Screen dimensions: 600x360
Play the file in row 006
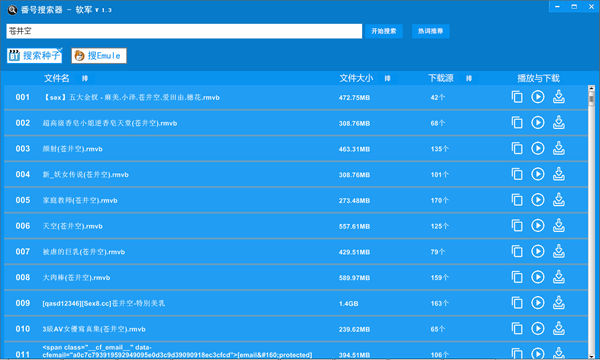tap(538, 225)
